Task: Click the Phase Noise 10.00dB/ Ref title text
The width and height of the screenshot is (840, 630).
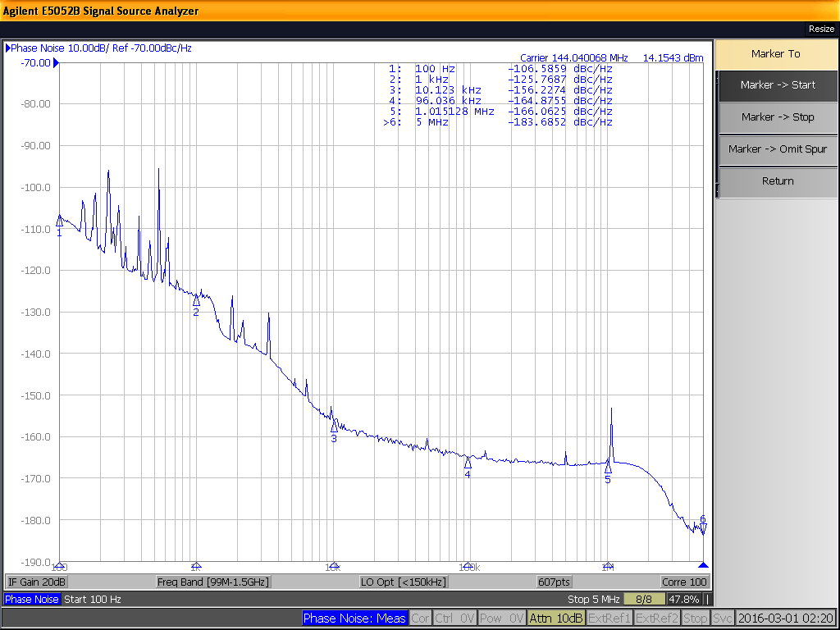Action: (101, 48)
